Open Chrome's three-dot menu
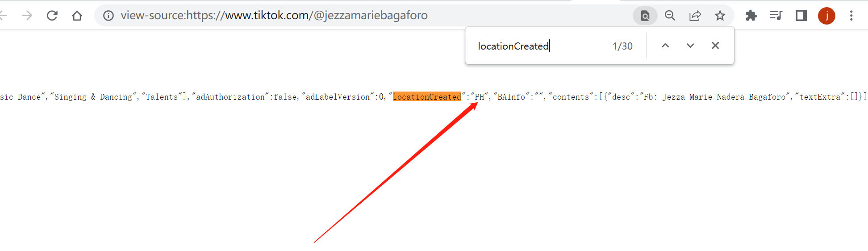Image resolution: width=868 pixels, height=251 pixels. click(x=851, y=16)
